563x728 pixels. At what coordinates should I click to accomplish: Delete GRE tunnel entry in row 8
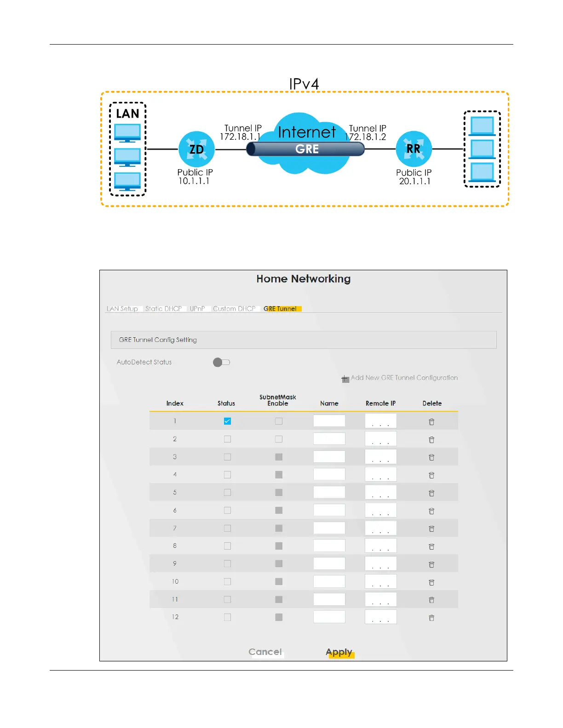[x=431, y=546]
